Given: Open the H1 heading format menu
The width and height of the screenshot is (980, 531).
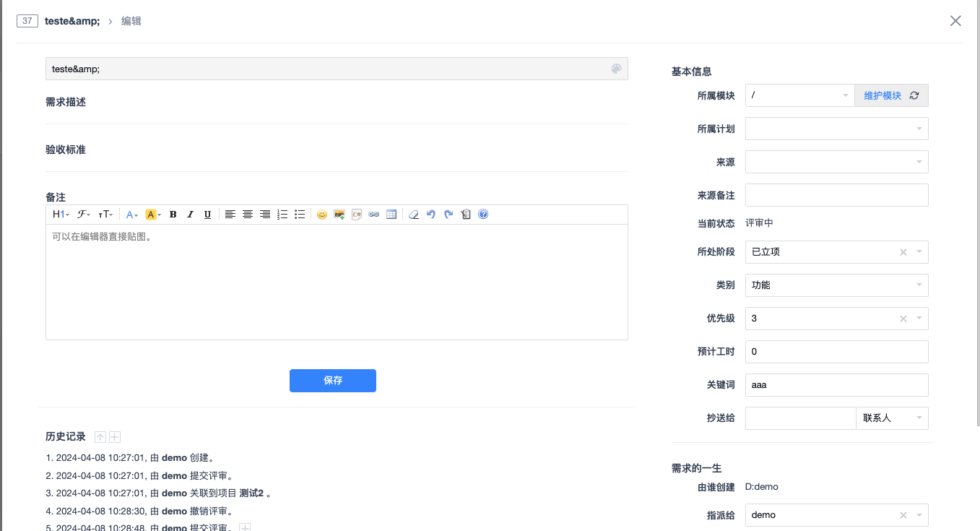Looking at the screenshot, I should (x=61, y=215).
